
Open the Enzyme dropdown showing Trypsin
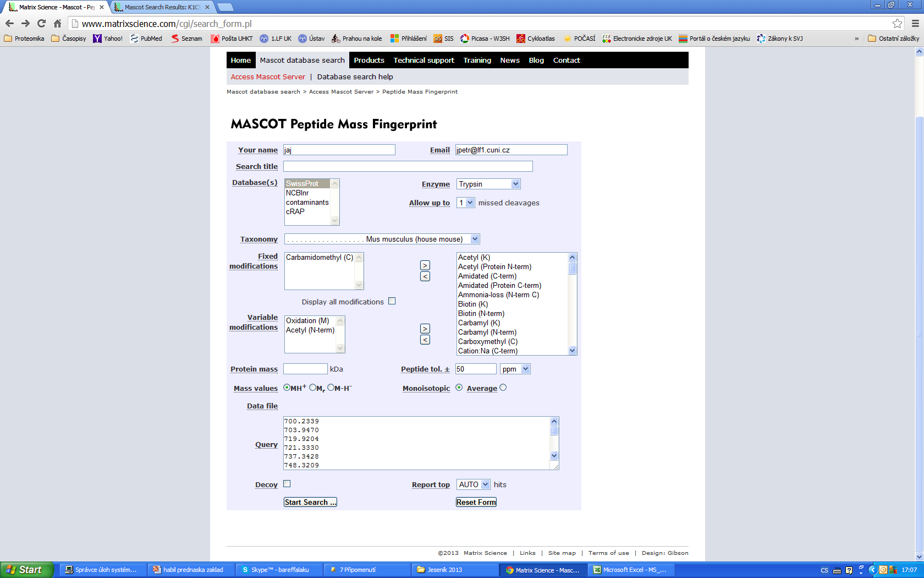(488, 184)
